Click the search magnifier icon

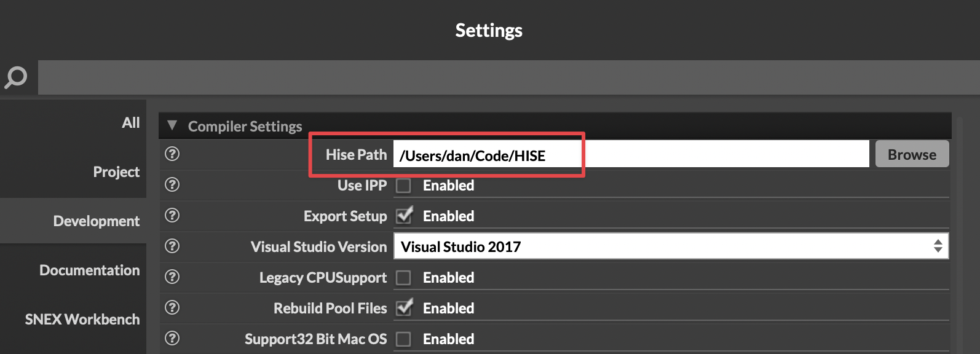point(16,77)
